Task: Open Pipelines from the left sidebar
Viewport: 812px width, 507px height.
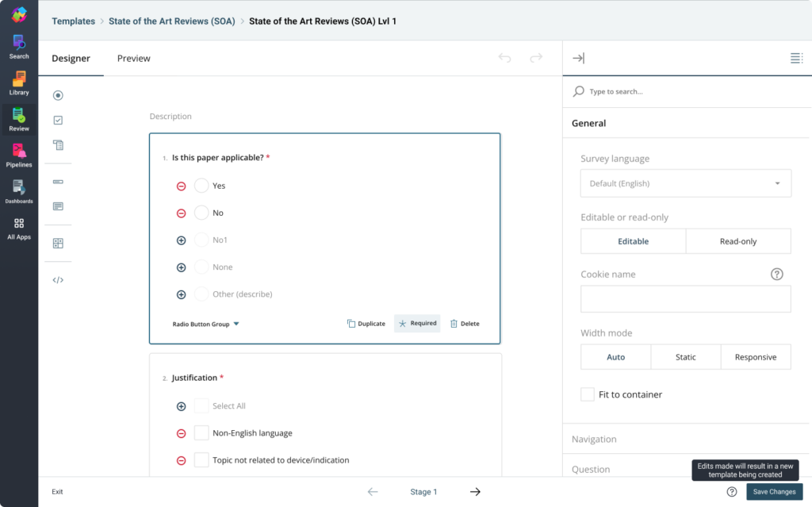Action: [x=19, y=155]
